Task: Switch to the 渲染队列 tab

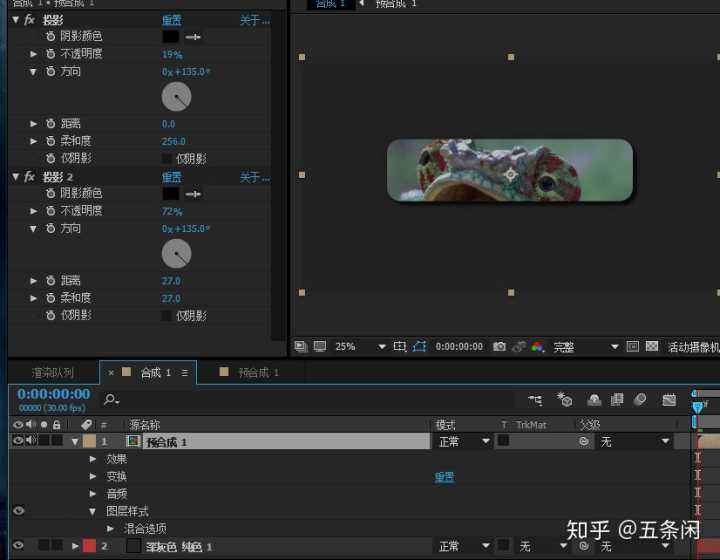Action: [53, 372]
